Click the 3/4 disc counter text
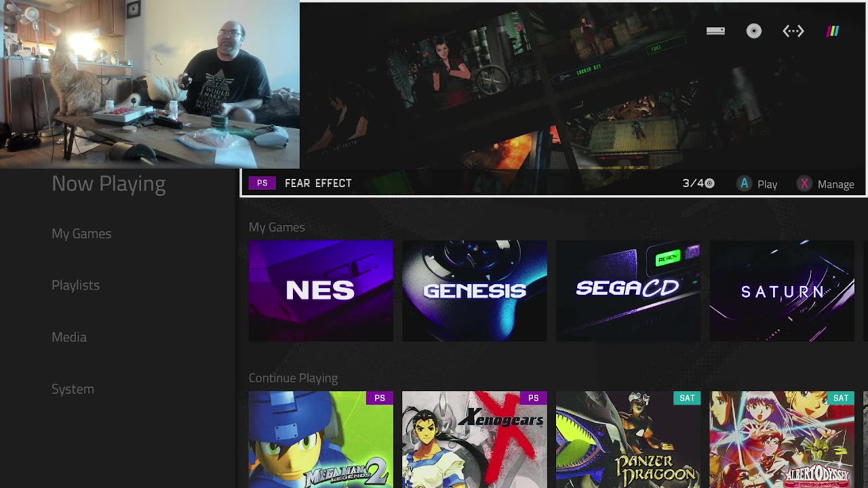The width and height of the screenshot is (868, 488). [x=693, y=184]
